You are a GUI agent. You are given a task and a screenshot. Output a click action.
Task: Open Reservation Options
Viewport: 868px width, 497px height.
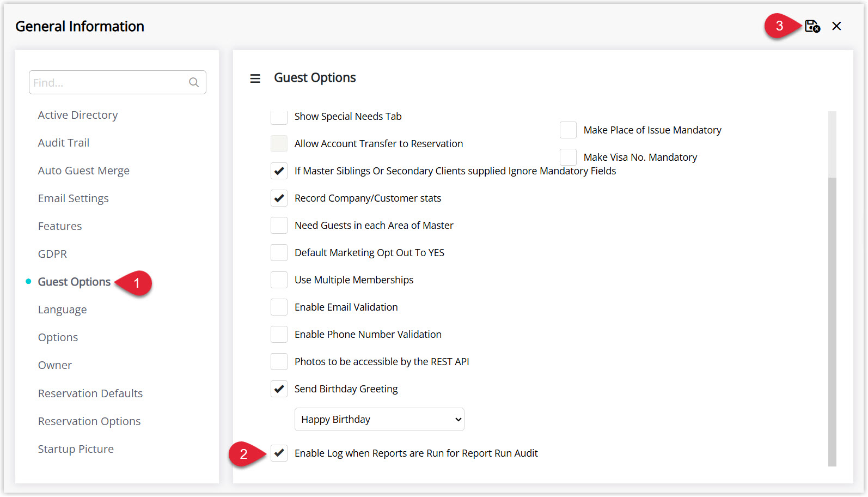coord(89,421)
